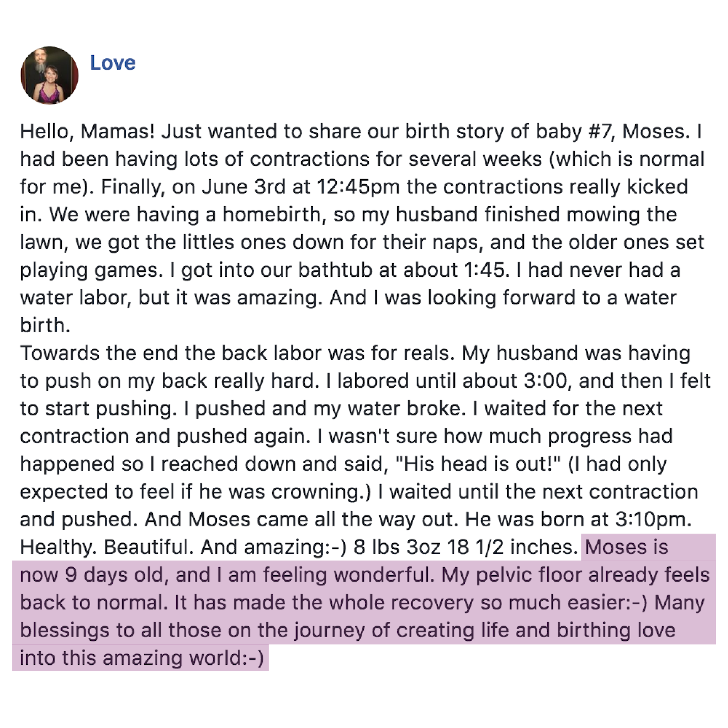Click the poster's round profile picture

pyautogui.click(x=49, y=75)
